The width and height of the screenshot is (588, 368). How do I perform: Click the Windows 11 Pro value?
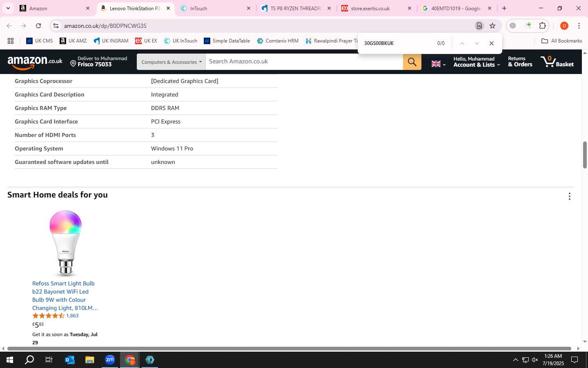click(172, 148)
